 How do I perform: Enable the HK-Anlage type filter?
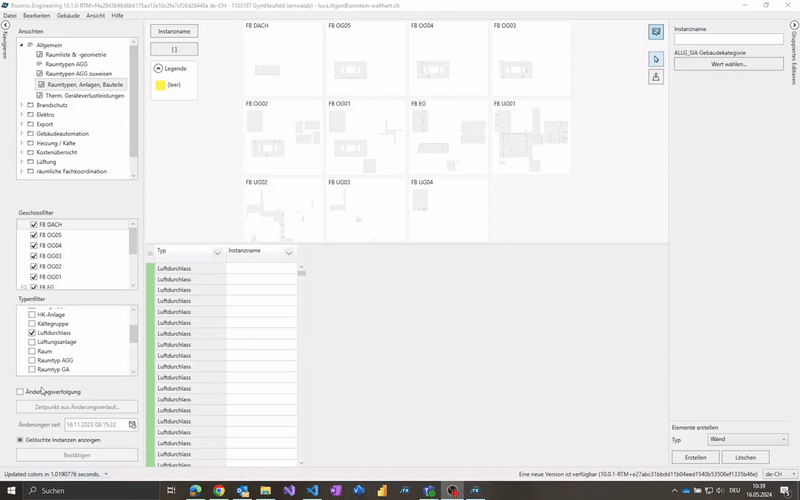tap(32, 314)
